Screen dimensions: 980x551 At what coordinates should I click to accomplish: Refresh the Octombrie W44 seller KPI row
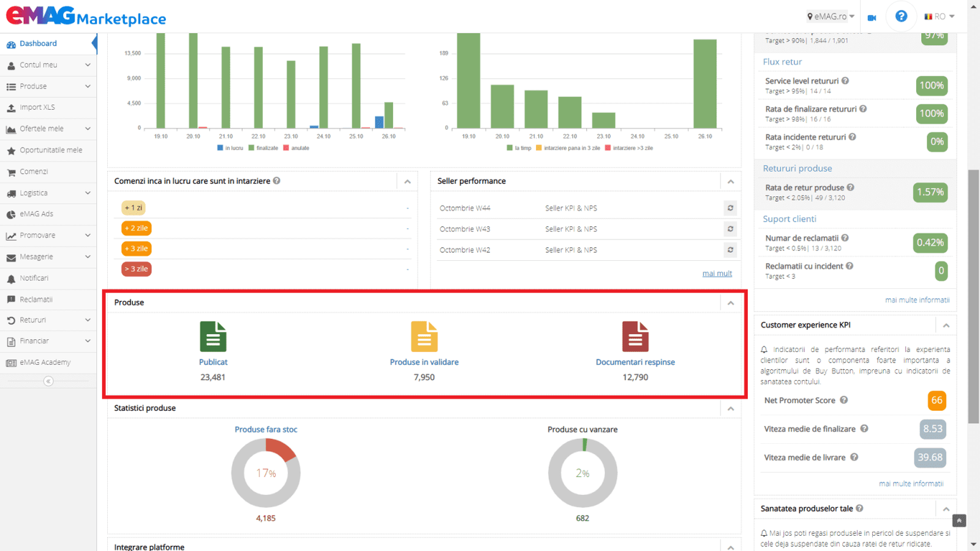pyautogui.click(x=730, y=208)
